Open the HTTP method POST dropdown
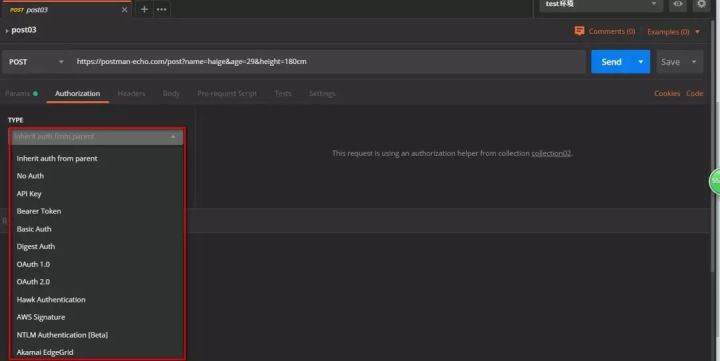 pyautogui.click(x=35, y=62)
